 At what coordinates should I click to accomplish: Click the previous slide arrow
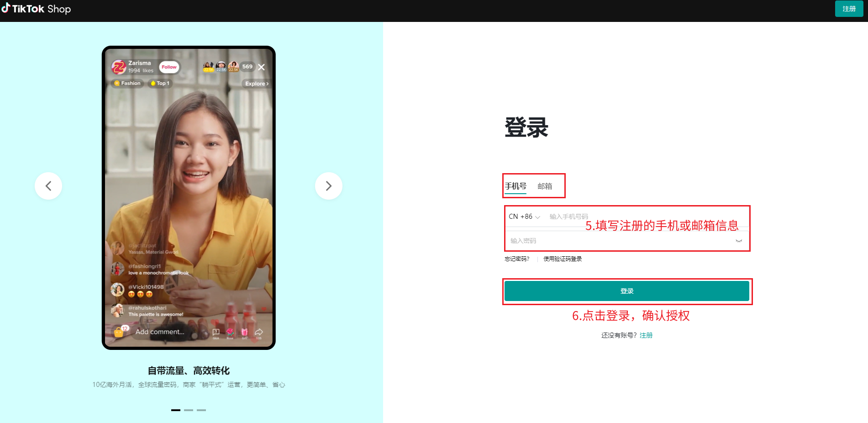point(48,186)
